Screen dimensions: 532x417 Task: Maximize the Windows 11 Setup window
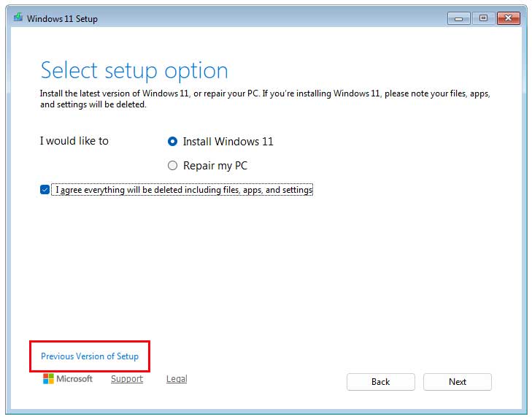[x=484, y=18]
